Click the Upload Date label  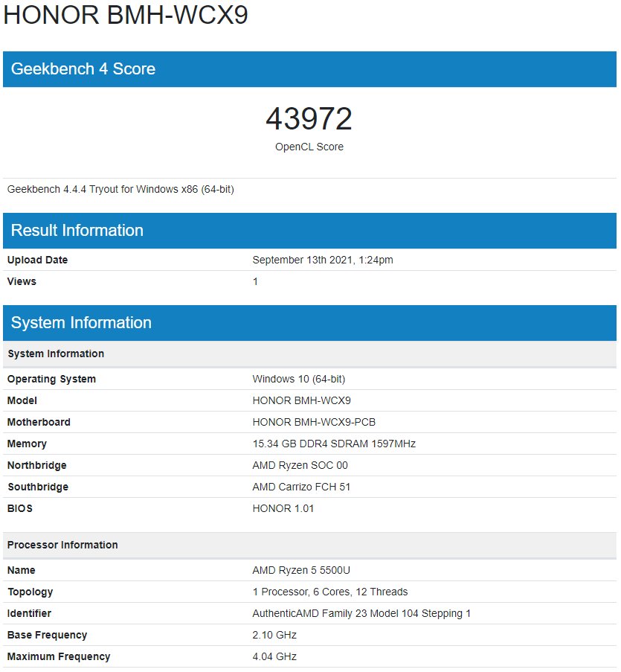38,260
